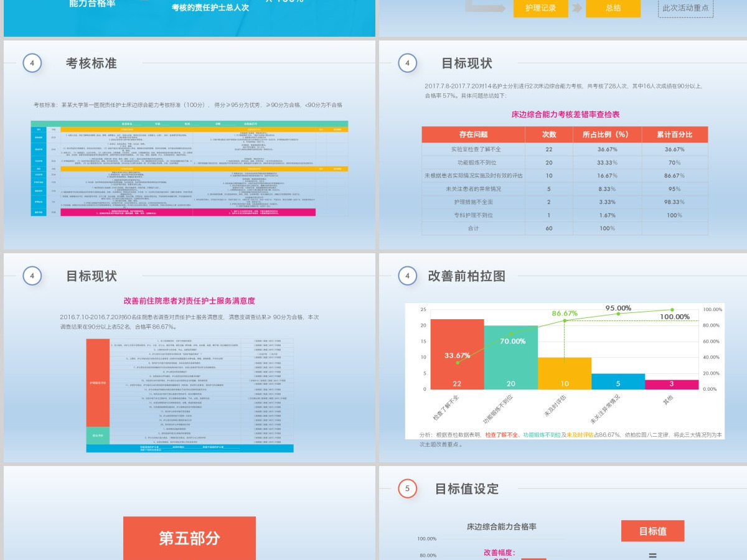This screenshot has height=560, width=747.
Task: Click the chart title 床边综合能力合格率
Action: [x=502, y=526]
